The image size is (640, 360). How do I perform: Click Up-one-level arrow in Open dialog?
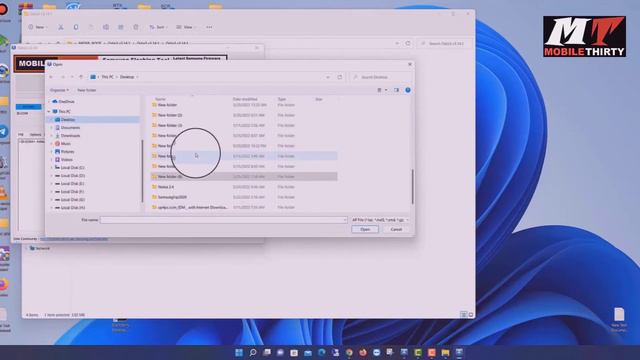point(81,77)
